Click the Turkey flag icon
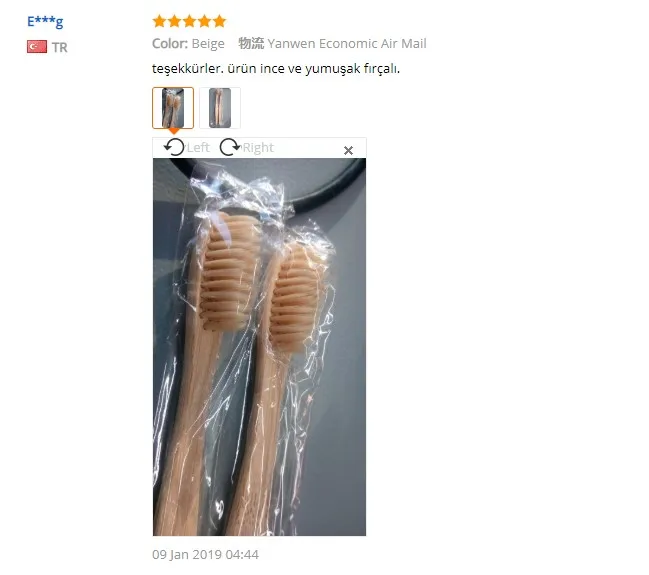This screenshot has height=575, width=649. (37, 47)
